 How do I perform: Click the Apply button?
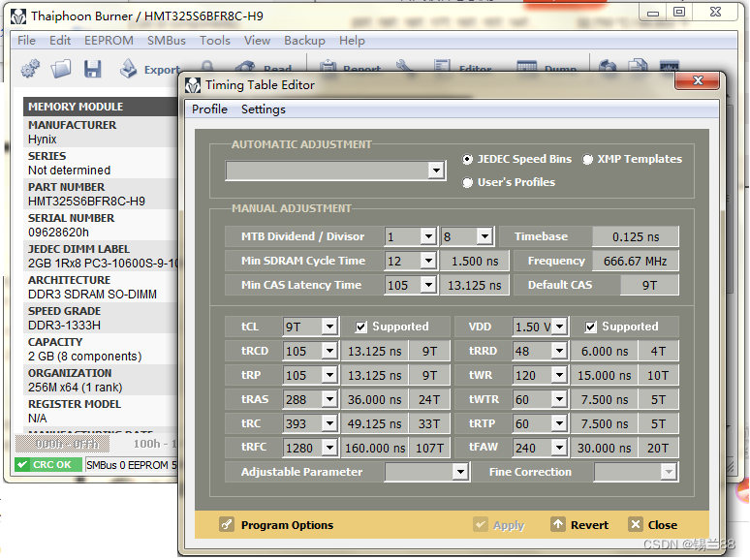(499, 524)
